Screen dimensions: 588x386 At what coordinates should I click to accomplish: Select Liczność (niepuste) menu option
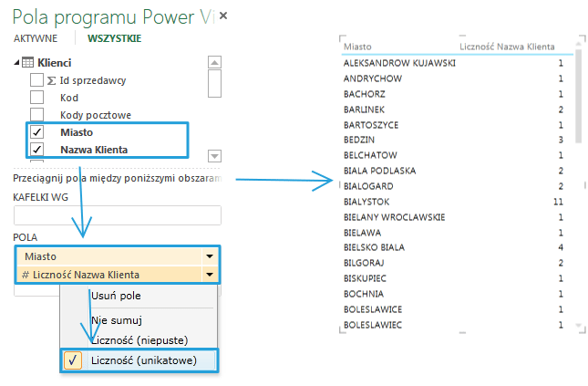tap(139, 339)
